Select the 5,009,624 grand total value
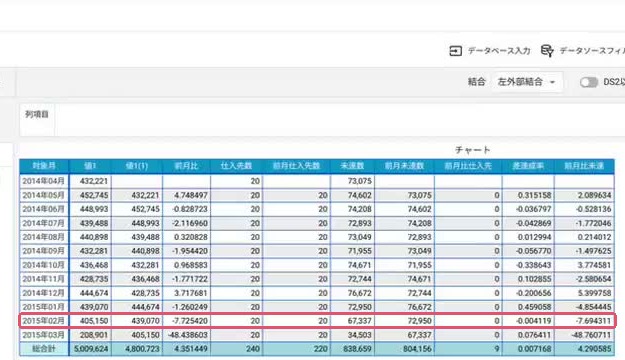This screenshot has width=625, height=360. (91, 349)
